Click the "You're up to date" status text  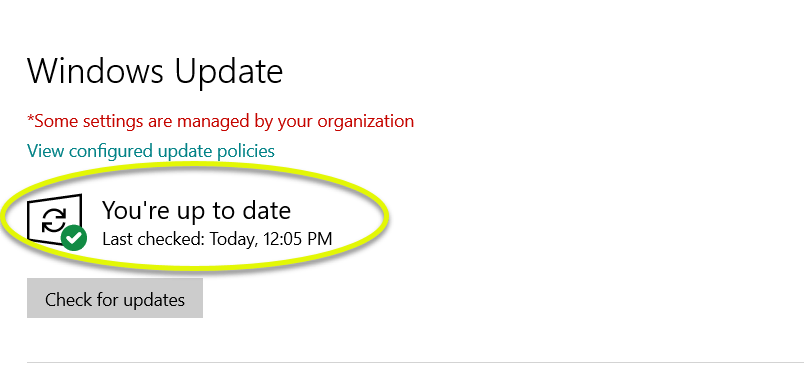click(x=196, y=211)
